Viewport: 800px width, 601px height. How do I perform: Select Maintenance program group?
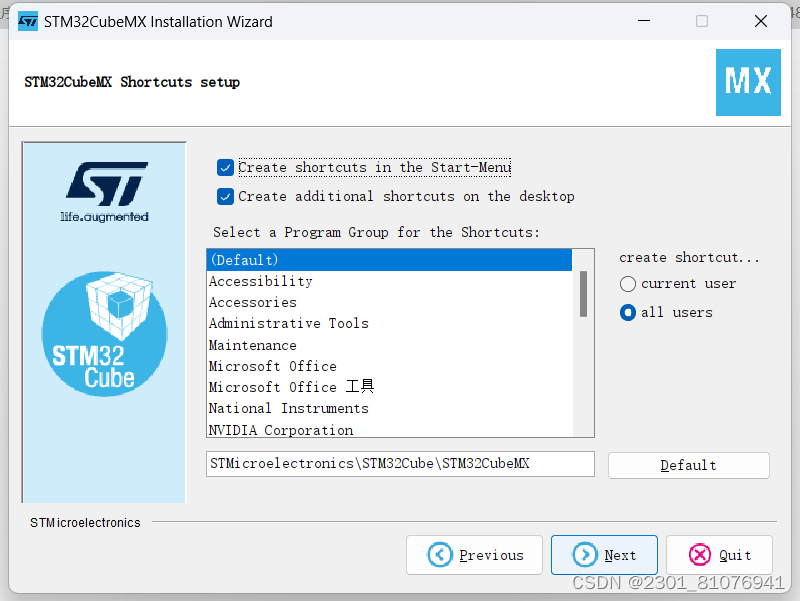point(390,345)
